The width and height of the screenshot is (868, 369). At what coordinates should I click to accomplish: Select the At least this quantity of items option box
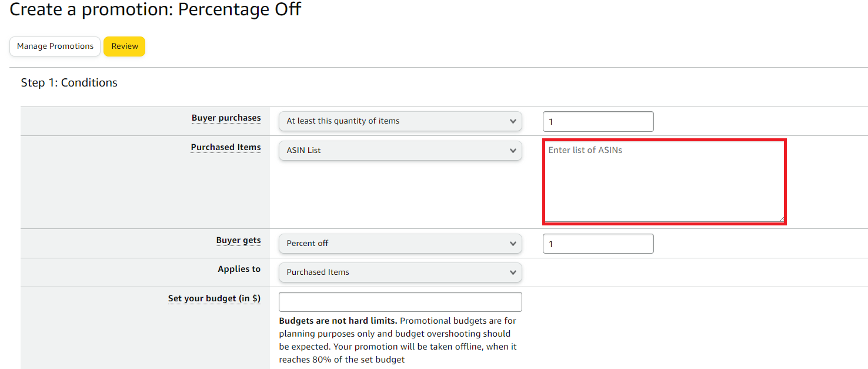400,121
